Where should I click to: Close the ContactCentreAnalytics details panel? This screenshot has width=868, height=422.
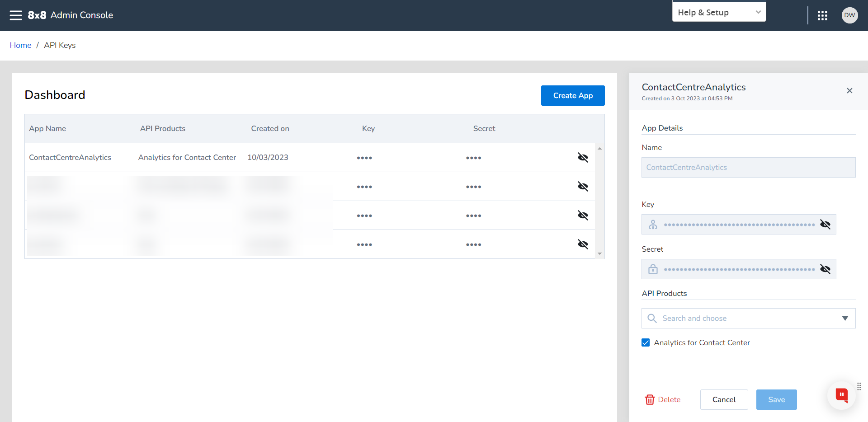[849, 91]
